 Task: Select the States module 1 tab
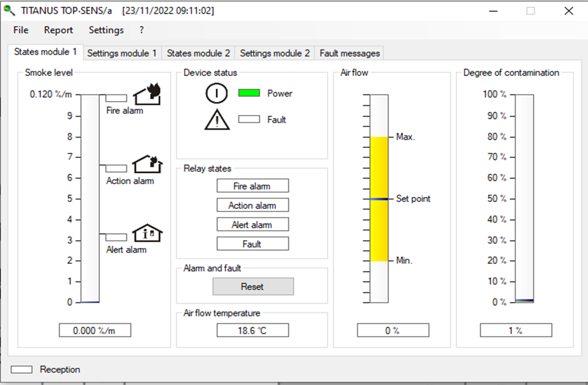[45, 52]
